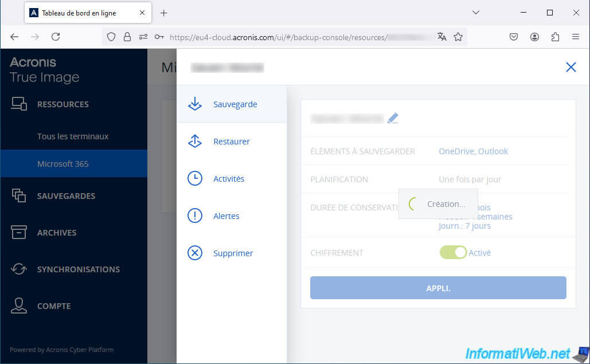590x364 pixels.
Task: Click the padlock site security icon
Action: 127,37
